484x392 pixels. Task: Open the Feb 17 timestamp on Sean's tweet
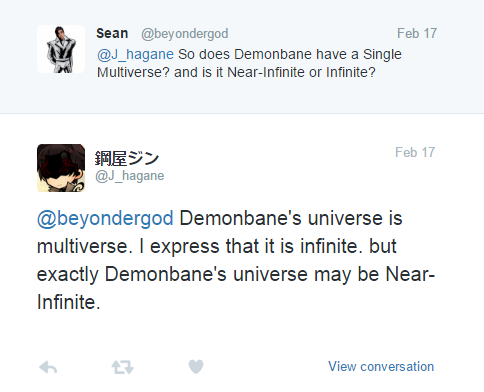417,33
